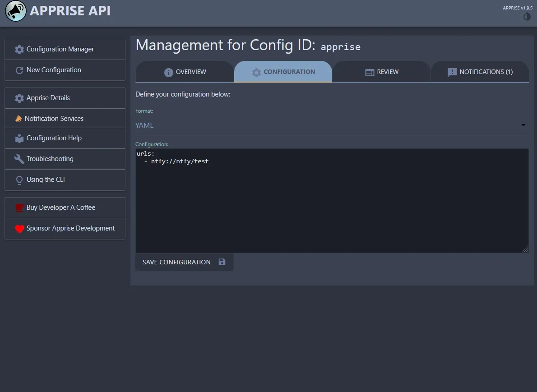Toggle dark mode with the contrast icon

[x=527, y=16]
